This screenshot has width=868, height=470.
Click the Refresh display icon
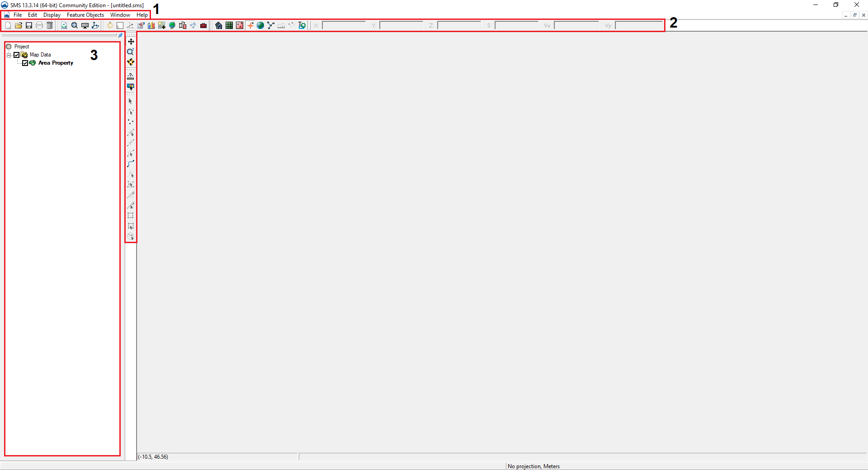(64, 26)
